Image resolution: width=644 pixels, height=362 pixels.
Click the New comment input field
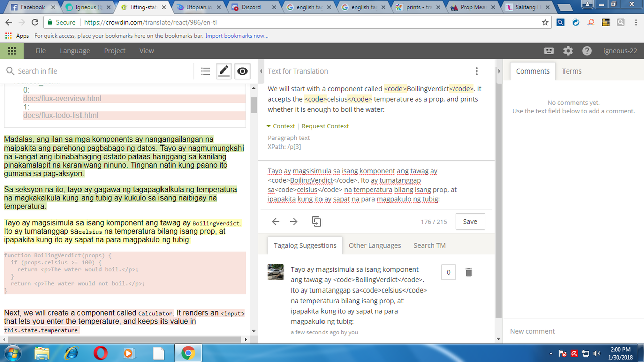tap(574, 331)
